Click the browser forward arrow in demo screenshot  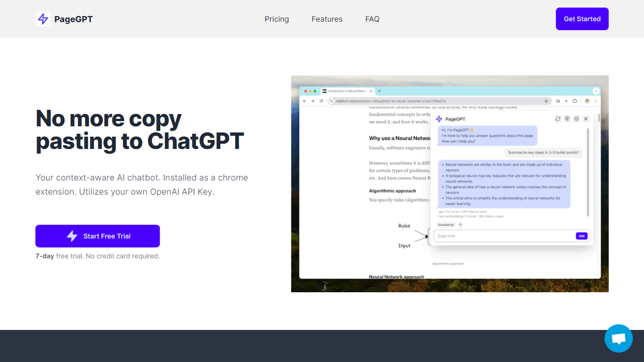[313, 101]
